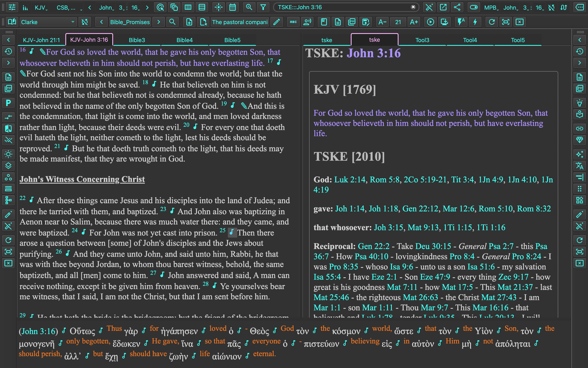This screenshot has width=588, height=368.
Task: Toggle brightness theme icon in left sidebar
Action: (8, 154)
